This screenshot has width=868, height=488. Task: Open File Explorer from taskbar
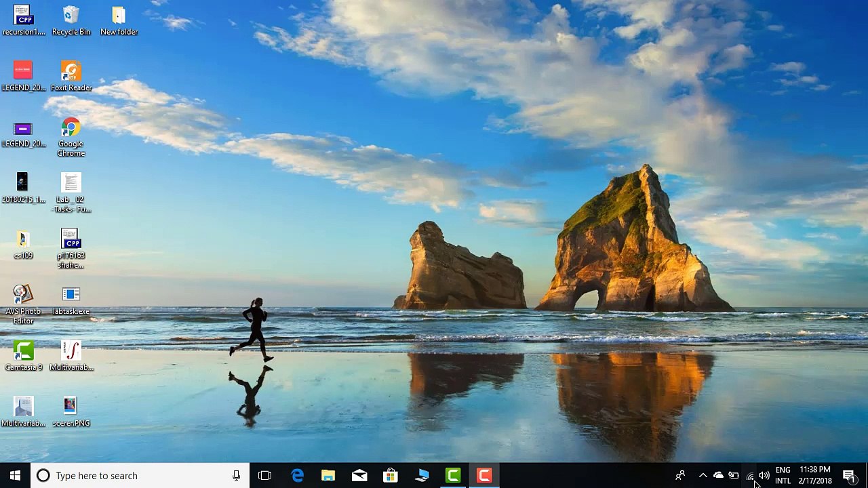click(x=328, y=476)
